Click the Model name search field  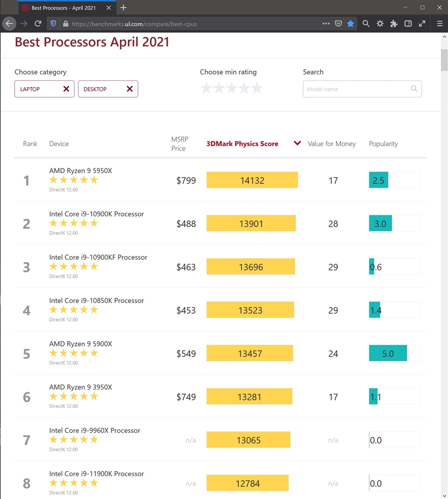(356, 89)
